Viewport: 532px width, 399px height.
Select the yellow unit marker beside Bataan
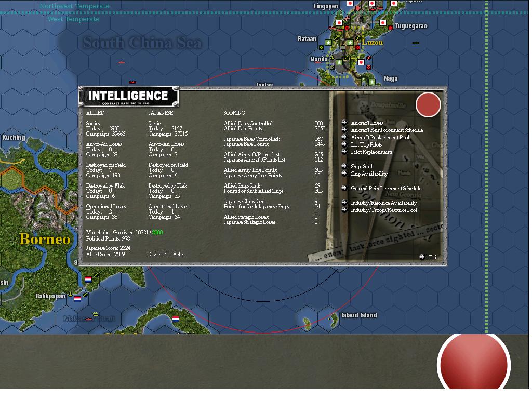coord(321,47)
